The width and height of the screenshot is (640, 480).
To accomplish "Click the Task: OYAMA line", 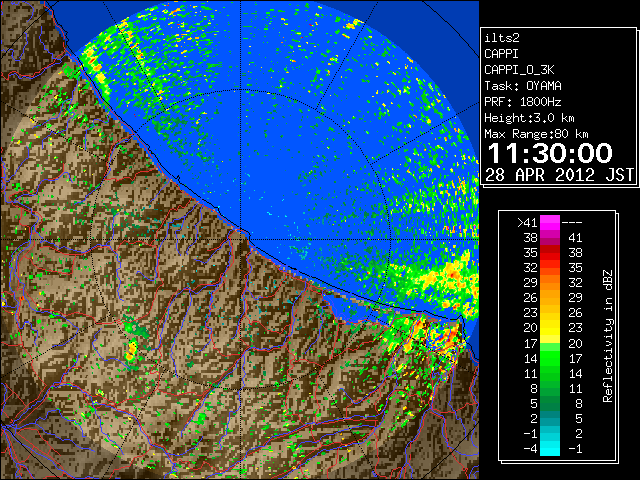I will tap(523, 86).
